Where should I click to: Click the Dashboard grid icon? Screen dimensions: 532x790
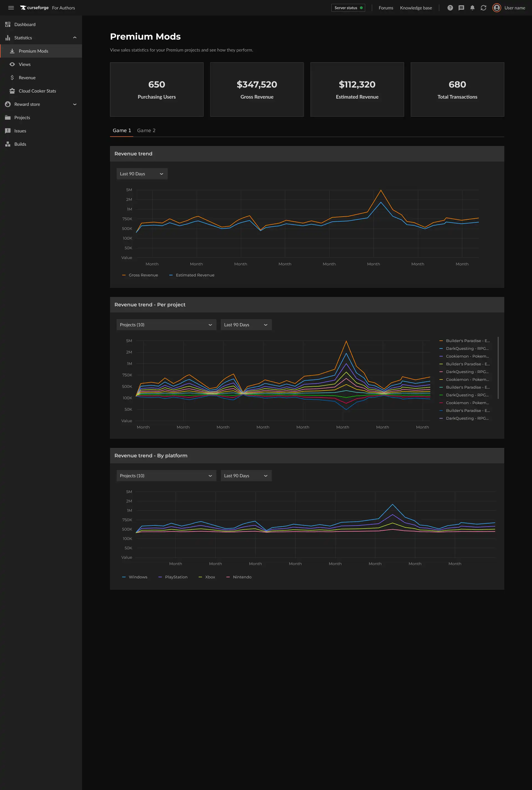pos(8,24)
